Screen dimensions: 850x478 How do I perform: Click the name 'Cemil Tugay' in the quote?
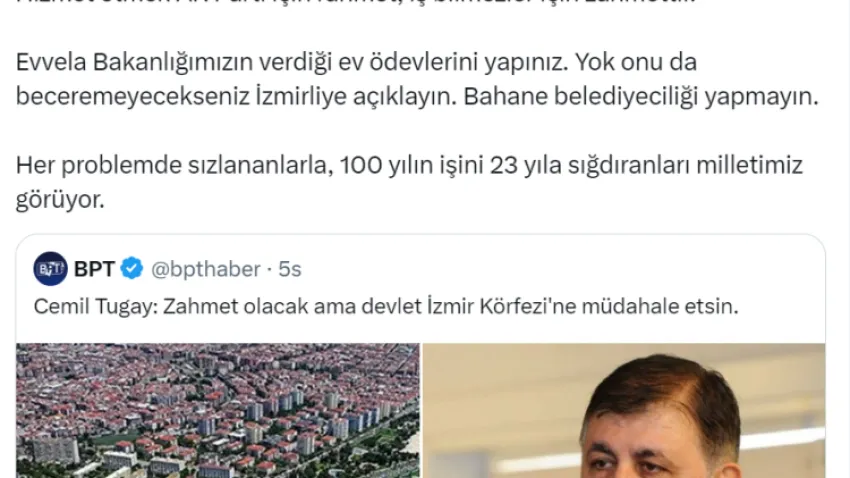pyautogui.click(x=95, y=307)
